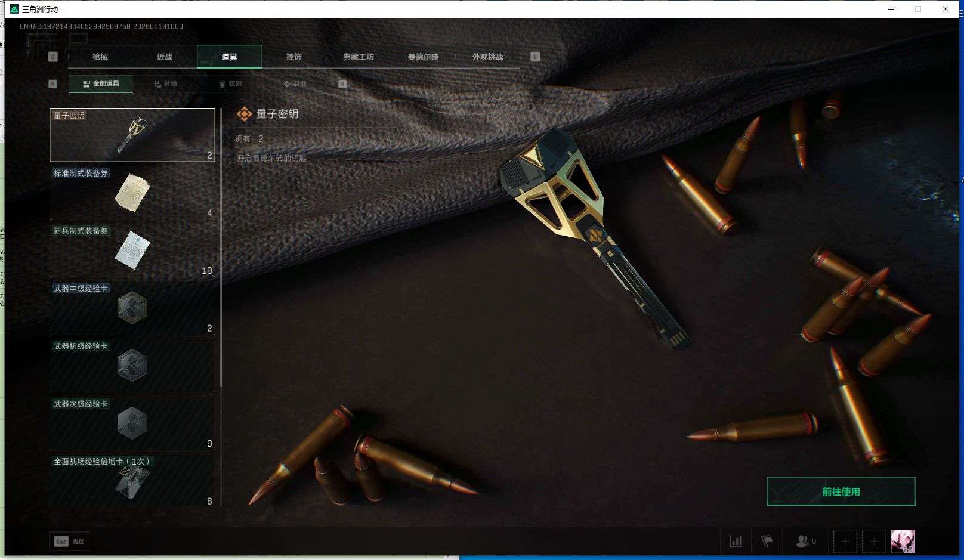Open the friends list icon

806,542
